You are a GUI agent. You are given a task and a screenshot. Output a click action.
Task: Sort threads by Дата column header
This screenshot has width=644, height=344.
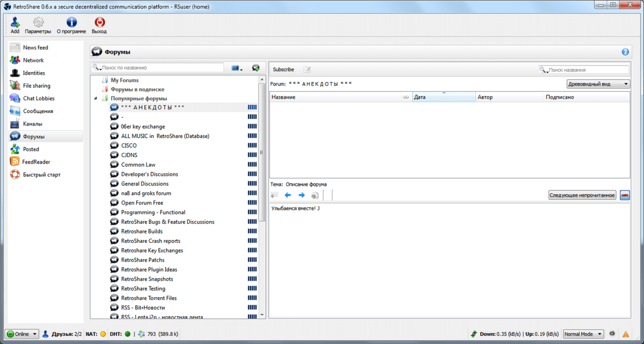pos(444,97)
